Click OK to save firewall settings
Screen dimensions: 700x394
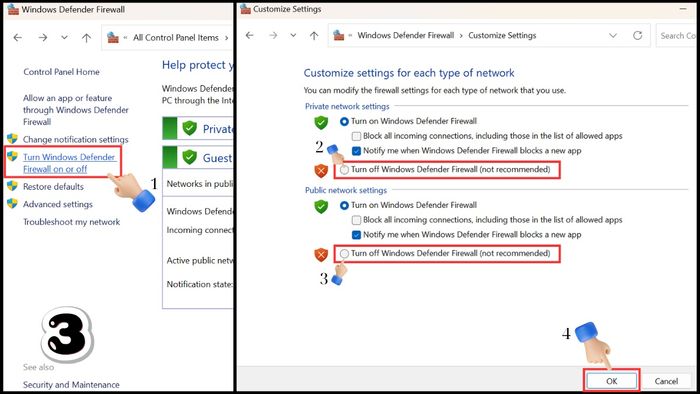tap(612, 381)
